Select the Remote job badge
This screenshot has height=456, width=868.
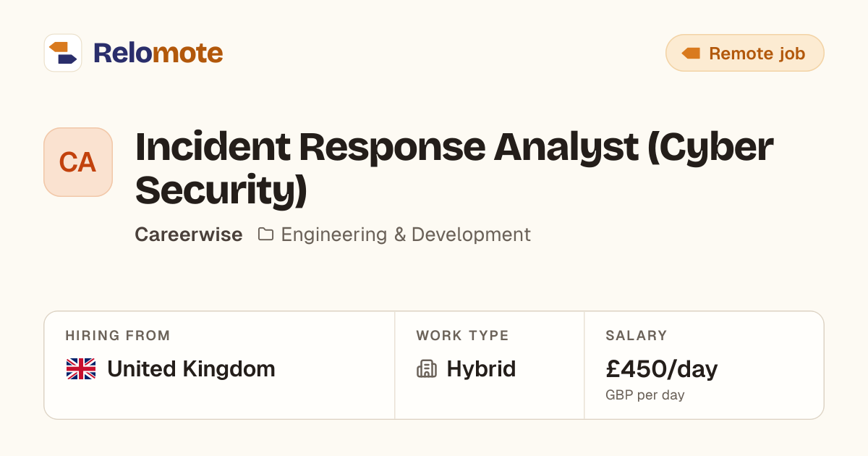(744, 53)
